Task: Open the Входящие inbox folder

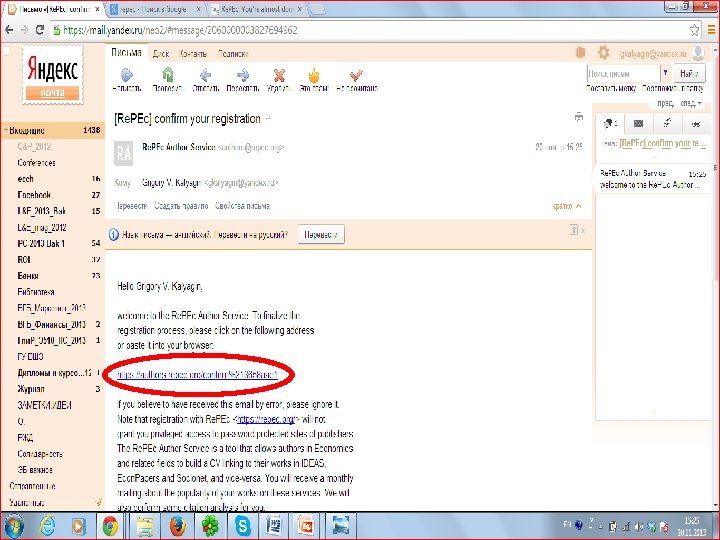Action: pos(53,130)
